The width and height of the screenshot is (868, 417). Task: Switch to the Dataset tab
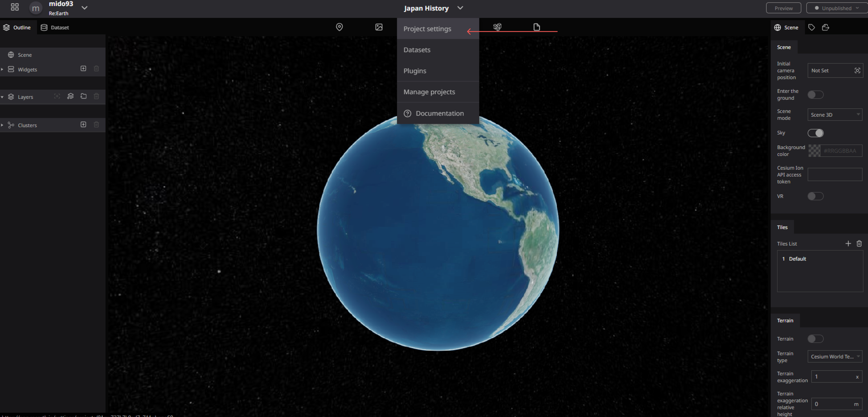click(55, 27)
